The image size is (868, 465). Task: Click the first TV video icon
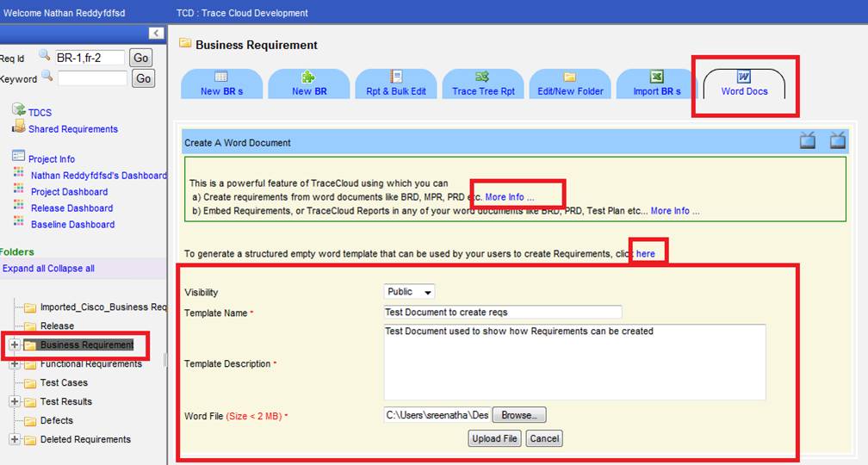pos(807,141)
